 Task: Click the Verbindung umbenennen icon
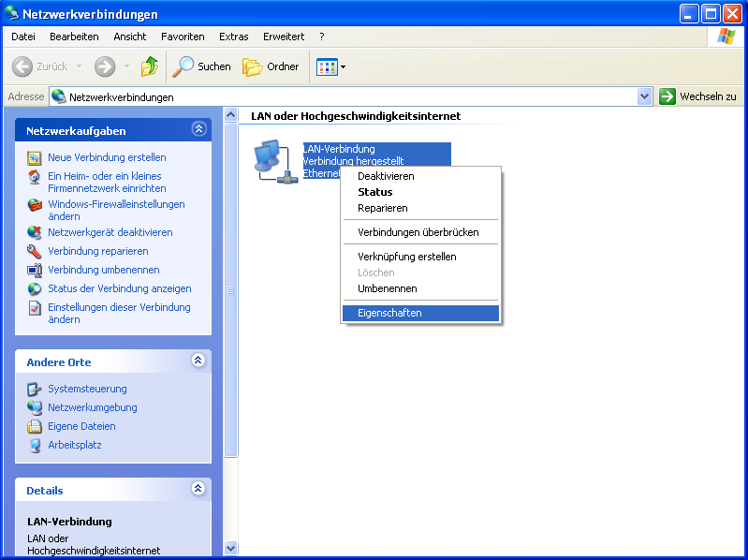[x=34, y=270]
